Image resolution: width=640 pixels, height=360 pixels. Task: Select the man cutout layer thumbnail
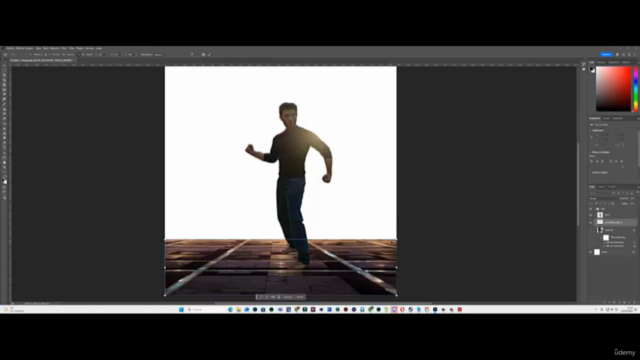[600, 215]
